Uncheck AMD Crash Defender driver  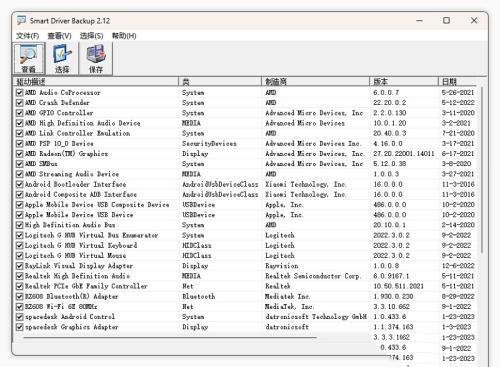point(20,103)
